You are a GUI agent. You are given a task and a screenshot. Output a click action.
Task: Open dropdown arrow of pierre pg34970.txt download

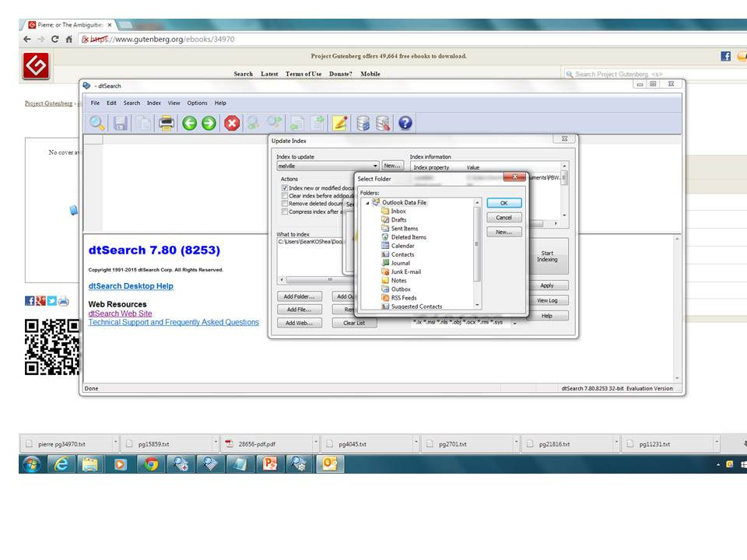[115, 443]
